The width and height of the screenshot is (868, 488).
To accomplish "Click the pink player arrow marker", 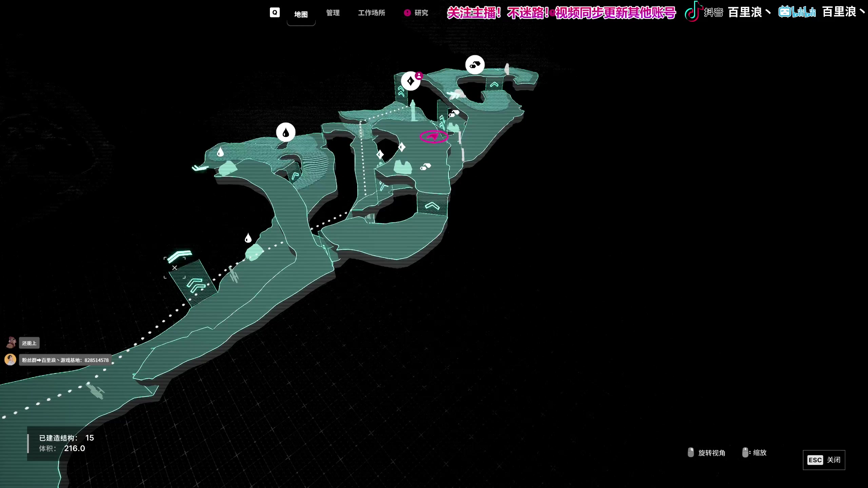I will coord(434,137).
